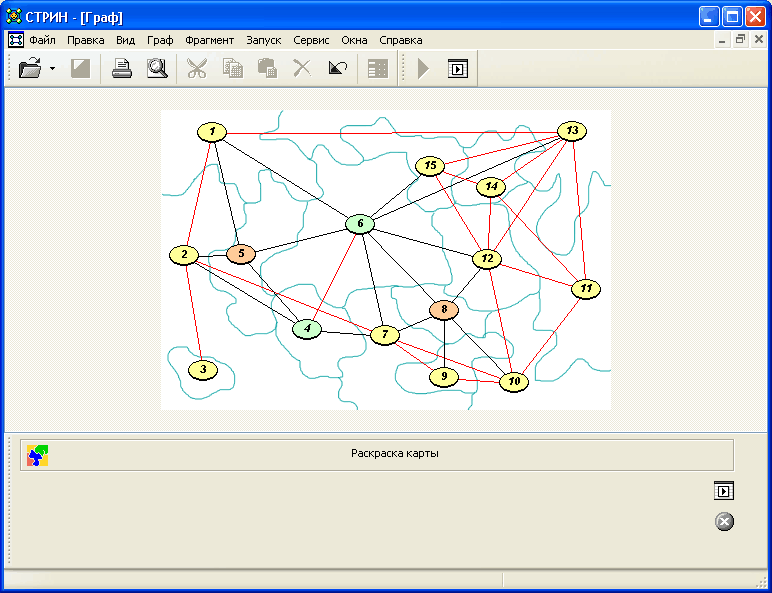The height and width of the screenshot is (593, 772).
Task: Select orange graph node 5
Action: (x=241, y=254)
